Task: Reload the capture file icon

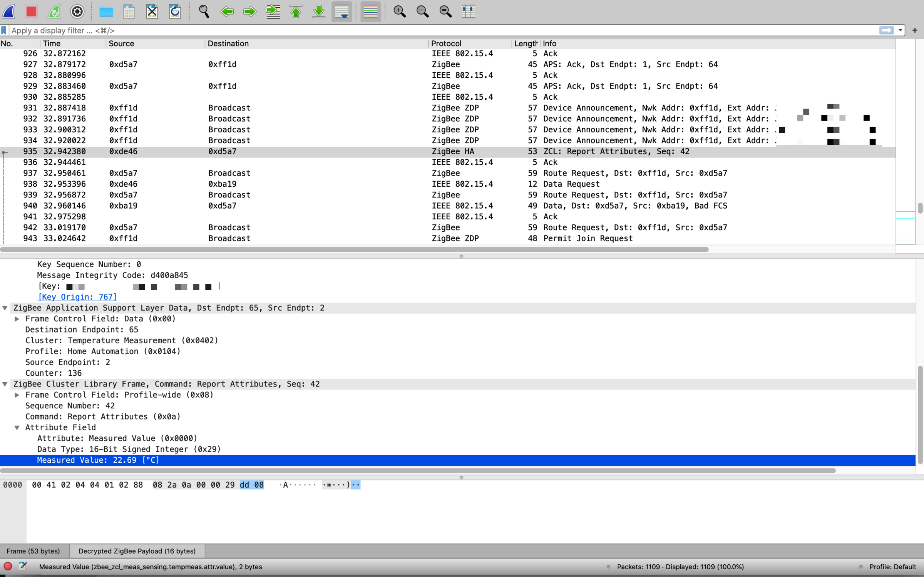Action: (x=175, y=11)
